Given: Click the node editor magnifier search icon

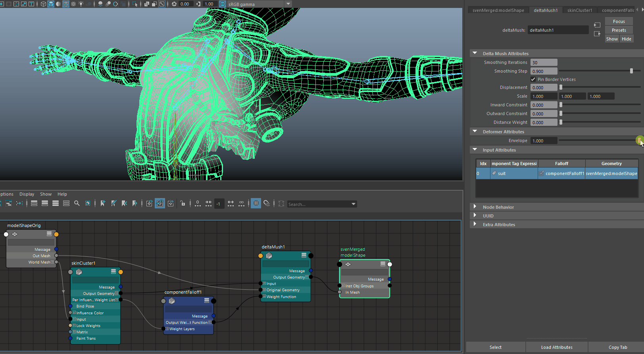Looking at the screenshot, I should pyautogui.click(x=77, y=204).
